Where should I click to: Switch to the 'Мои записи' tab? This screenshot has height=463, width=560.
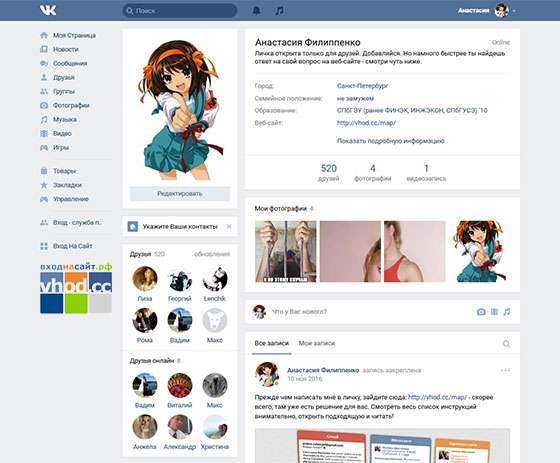pos(317,343)
